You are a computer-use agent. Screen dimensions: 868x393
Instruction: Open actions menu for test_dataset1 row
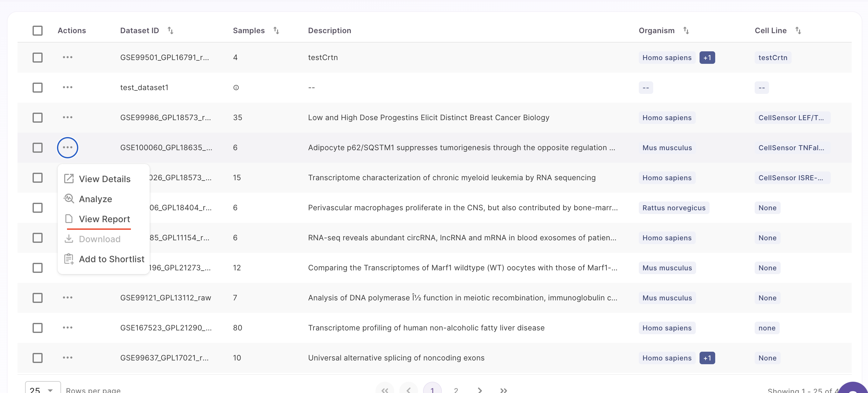[67, 87]
